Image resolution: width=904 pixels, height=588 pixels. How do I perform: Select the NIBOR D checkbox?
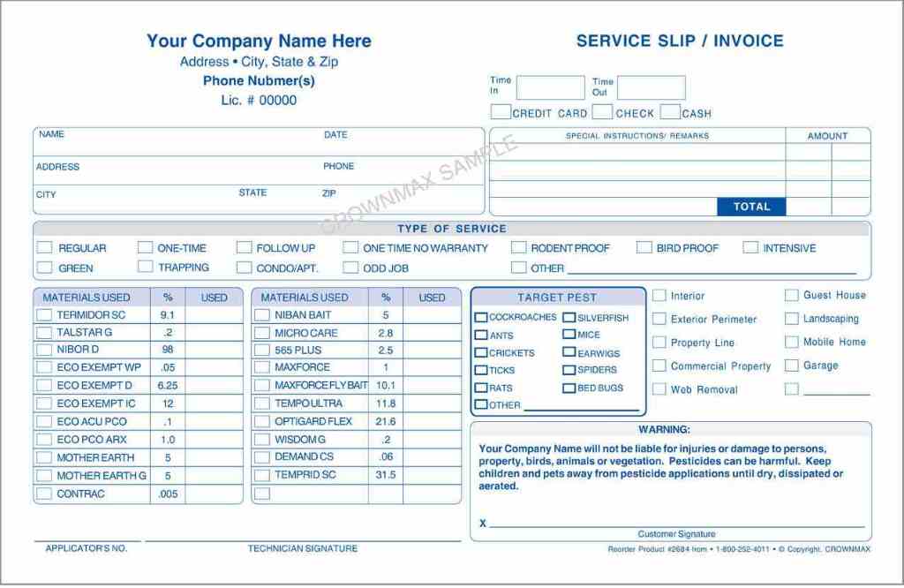point(44,350)
